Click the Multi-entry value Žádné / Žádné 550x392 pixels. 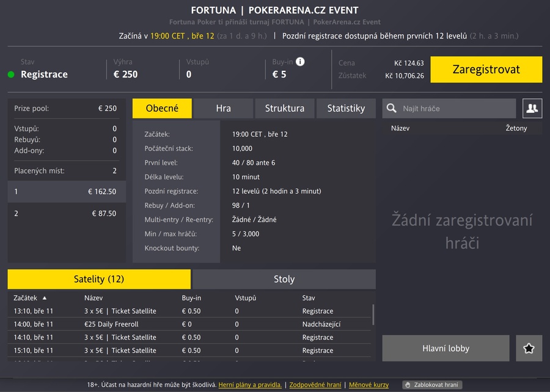(x=254, y=220)
